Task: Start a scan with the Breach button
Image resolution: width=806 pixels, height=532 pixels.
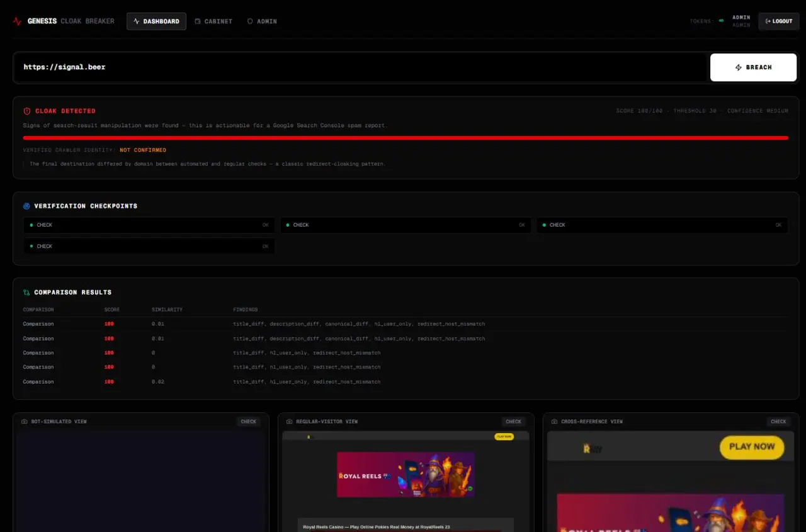Action: 753,67
